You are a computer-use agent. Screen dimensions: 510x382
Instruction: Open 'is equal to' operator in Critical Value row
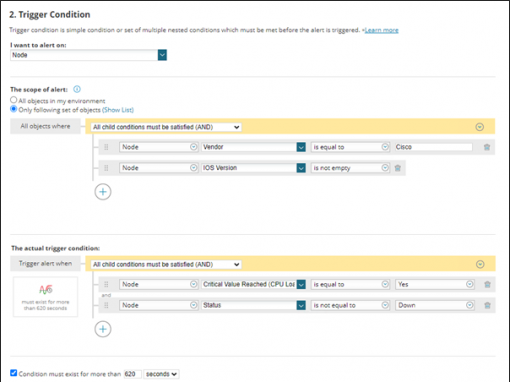coord(350,284)
